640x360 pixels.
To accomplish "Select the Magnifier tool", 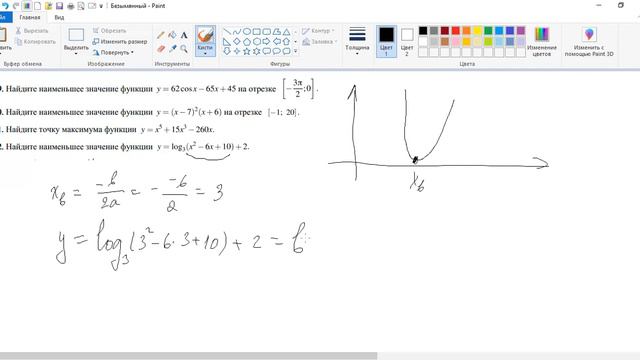I will click(x=184, y=49).
